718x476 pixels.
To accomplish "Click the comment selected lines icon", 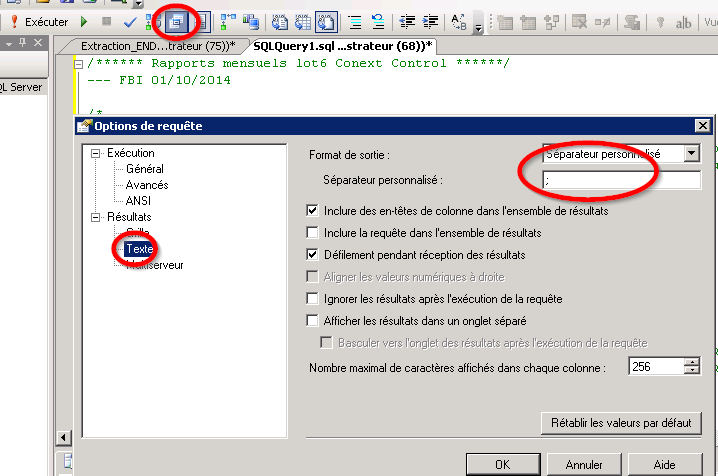I will tap(355, 20).
